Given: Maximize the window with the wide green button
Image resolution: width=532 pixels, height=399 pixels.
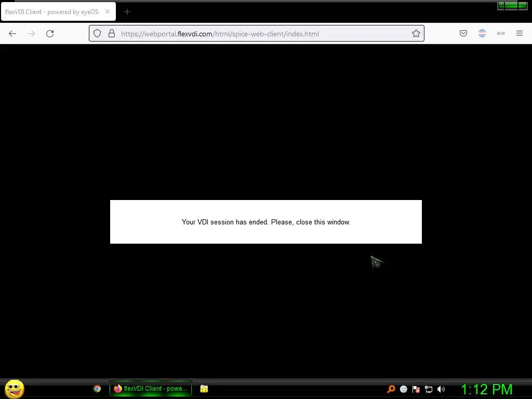Looking at the screenshot, I should point(511,5).
